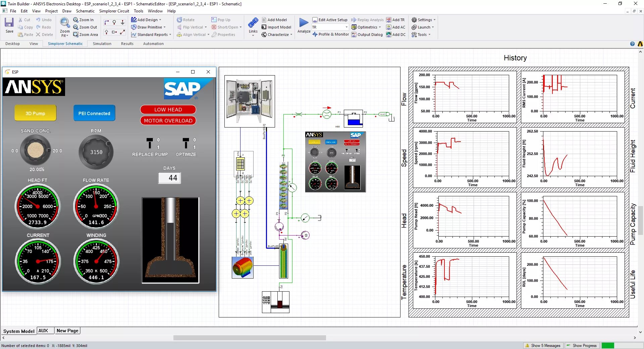Image resolution: width=644 pixels, height=349 pixels.
Task: Click Replay Analysis
Action: (x=367, y=20)
